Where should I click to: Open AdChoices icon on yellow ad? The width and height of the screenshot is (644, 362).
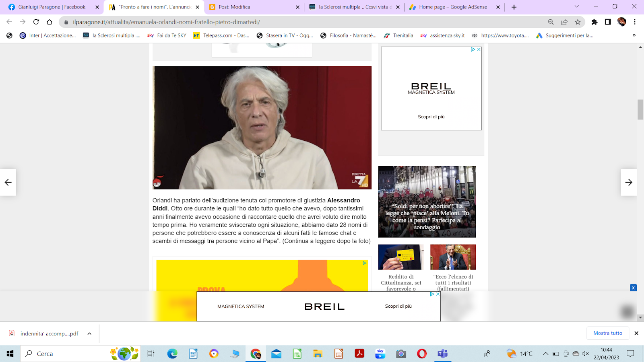pyautogui.click(x=365, y=263)
